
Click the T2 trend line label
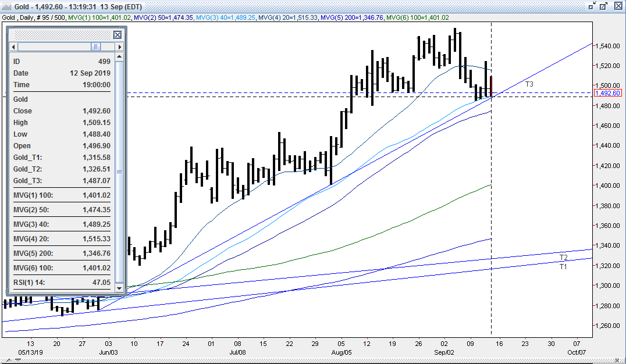[563, 258]
